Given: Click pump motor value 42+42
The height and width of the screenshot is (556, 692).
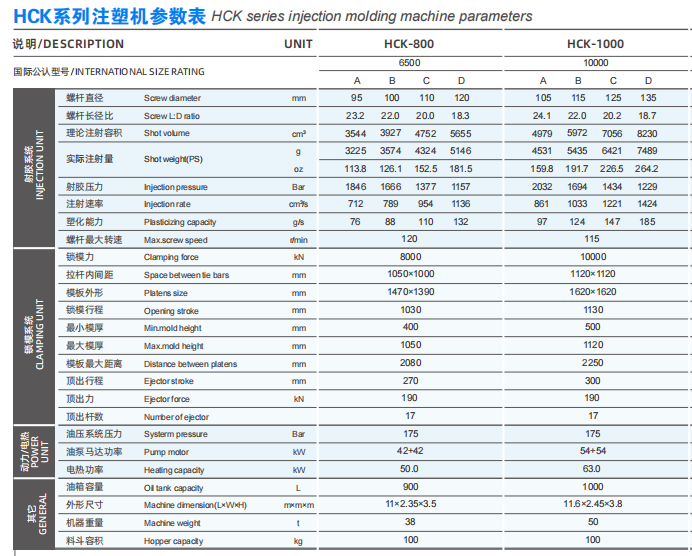Looking at the screenshot, I should point(410,451).
